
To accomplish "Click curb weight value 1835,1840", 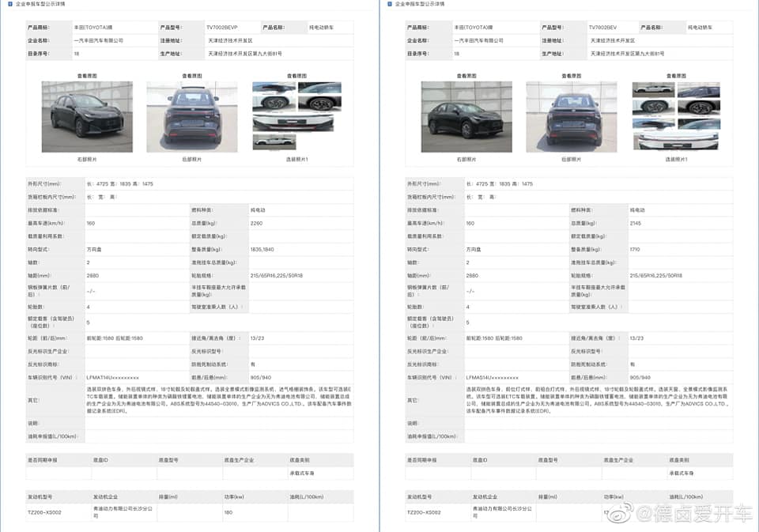I will click(262, 249).
